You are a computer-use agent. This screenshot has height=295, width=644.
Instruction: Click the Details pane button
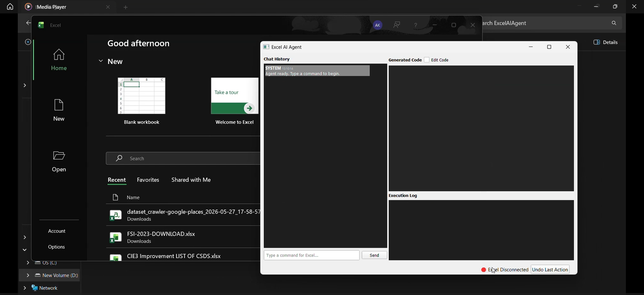tap(606, 43)
